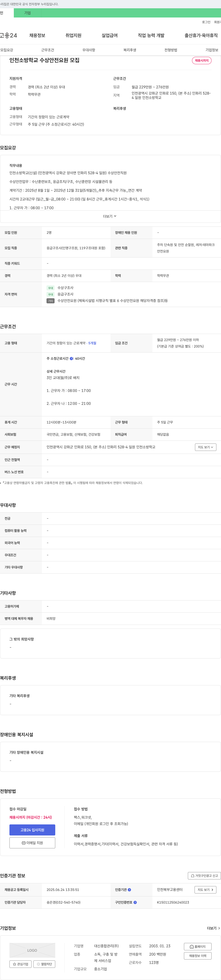
Task: Switch to the 기업 tab
Action: click(x=27, y=13)
